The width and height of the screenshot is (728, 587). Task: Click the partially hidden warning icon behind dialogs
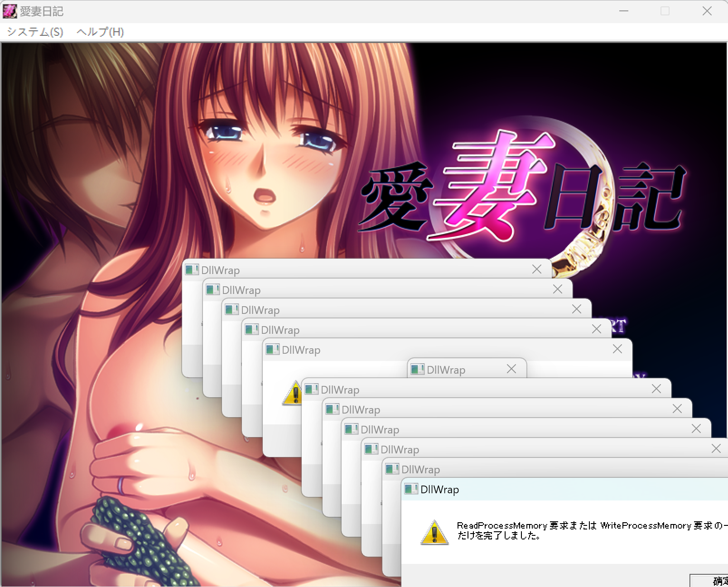(293, 393)
